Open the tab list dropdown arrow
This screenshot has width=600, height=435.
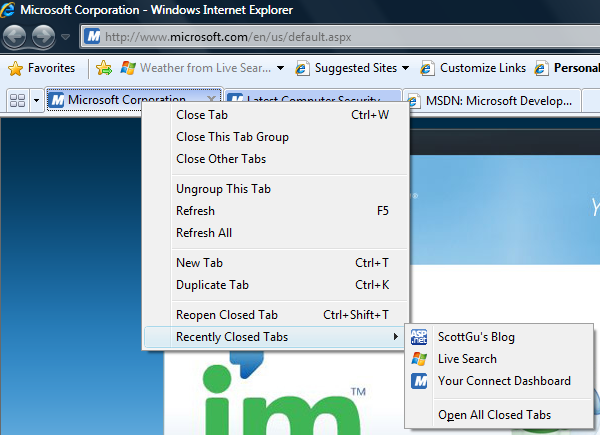tap(36, 101)
